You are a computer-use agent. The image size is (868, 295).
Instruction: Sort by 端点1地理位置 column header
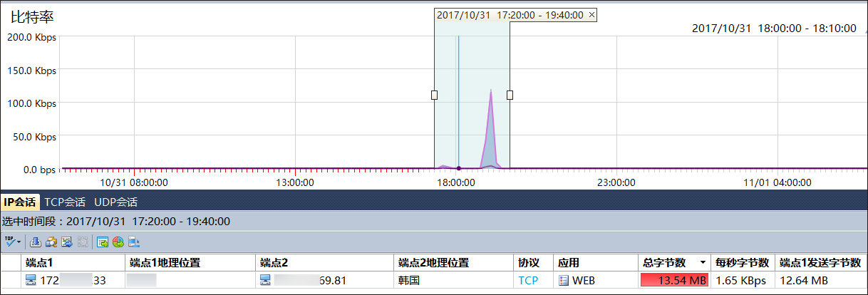click(190, 262)
